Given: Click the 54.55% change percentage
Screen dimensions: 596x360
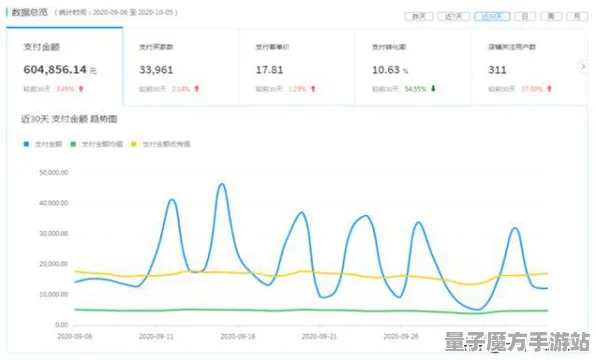Looking at the screenshot, I should [415, 89].
